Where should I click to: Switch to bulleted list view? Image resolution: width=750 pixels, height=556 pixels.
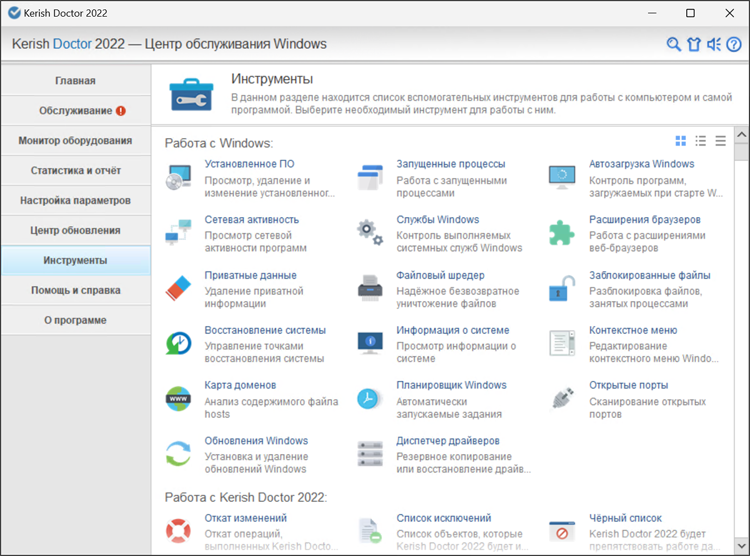point(701,141)
